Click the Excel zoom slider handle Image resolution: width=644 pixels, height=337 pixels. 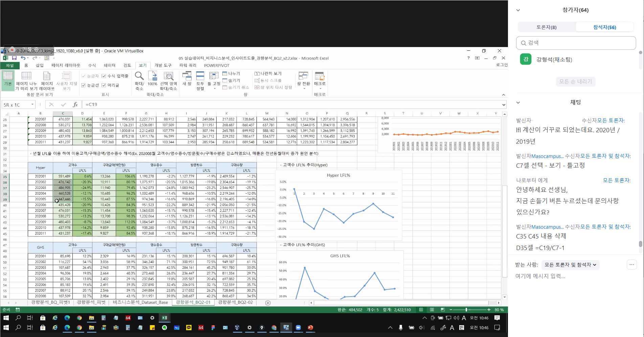tap(466, 310)
